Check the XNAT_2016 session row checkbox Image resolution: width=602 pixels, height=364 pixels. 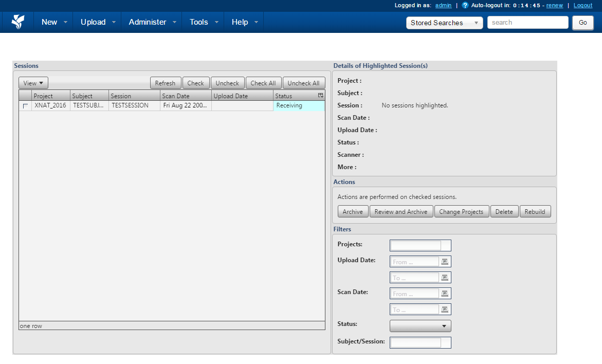click(x=25, y=106)
